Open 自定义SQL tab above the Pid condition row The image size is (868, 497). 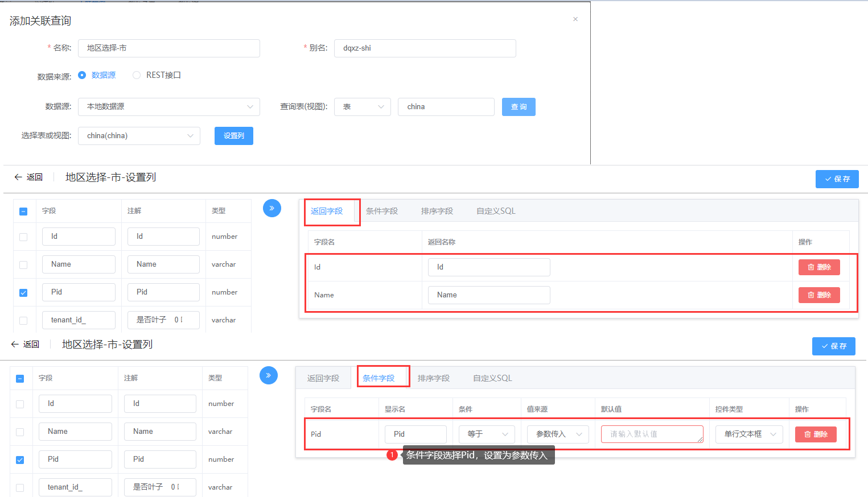point(492,378)
